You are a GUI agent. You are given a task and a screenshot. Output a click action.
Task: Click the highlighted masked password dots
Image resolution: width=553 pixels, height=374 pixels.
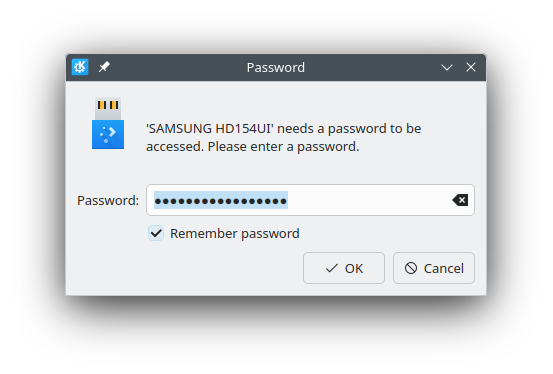click(221, 200)
